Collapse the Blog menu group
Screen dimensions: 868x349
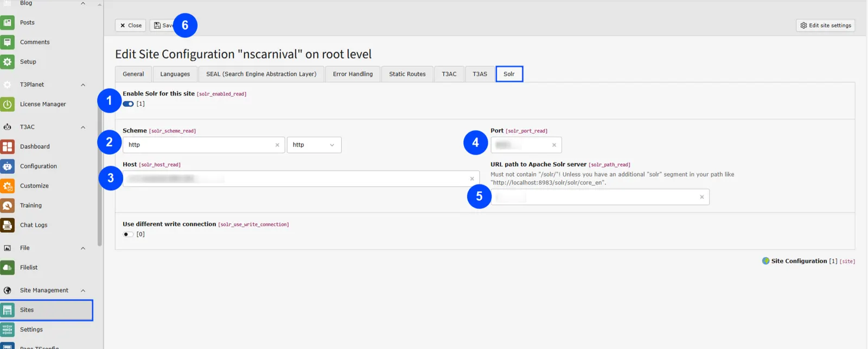click(83, 4)
